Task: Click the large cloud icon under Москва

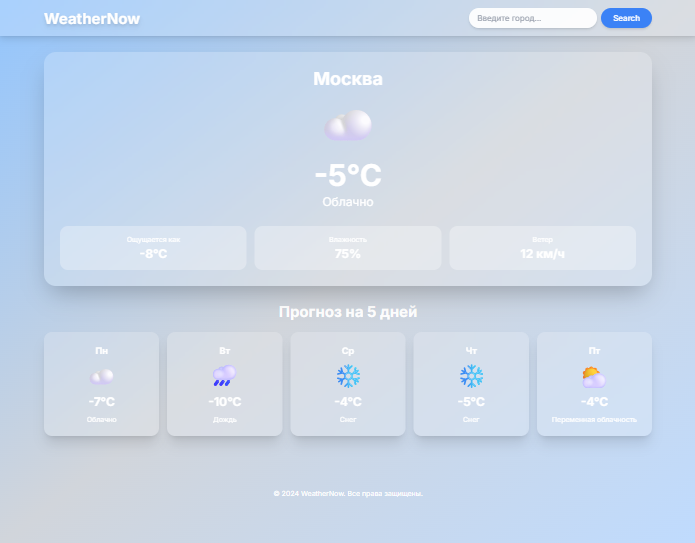Action: coord(347,126)
